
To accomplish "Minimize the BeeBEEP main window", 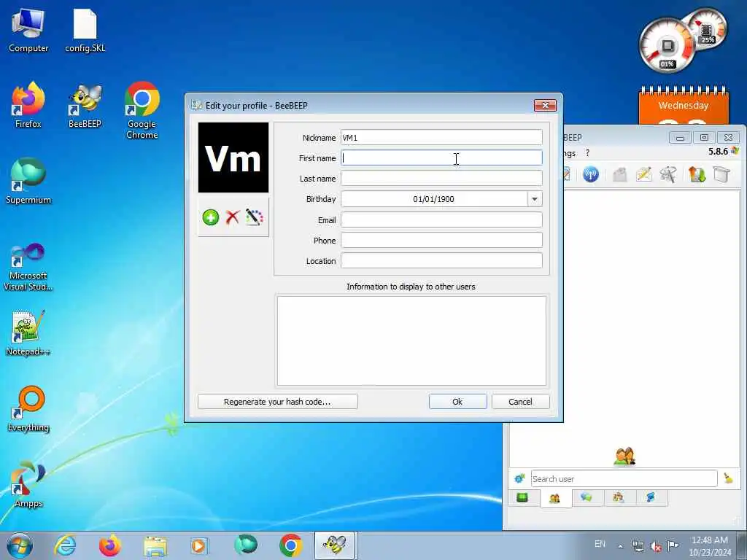I will tap(680, 138).
